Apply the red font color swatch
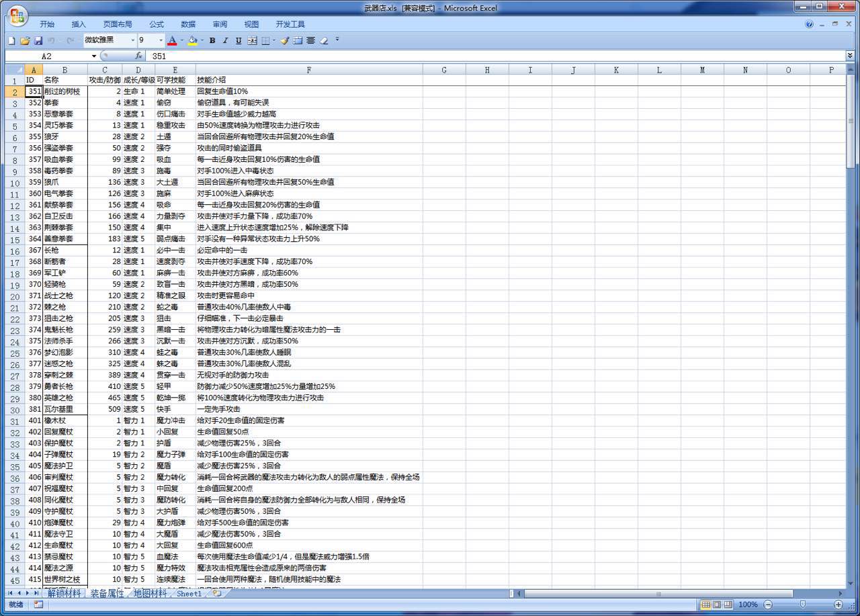860x616 pixels. (x=172, y=41)
